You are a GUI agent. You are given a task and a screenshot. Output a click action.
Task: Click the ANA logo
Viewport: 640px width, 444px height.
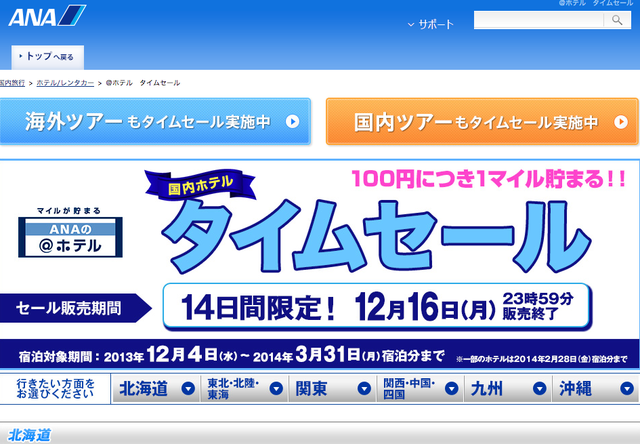pos(47,16)
